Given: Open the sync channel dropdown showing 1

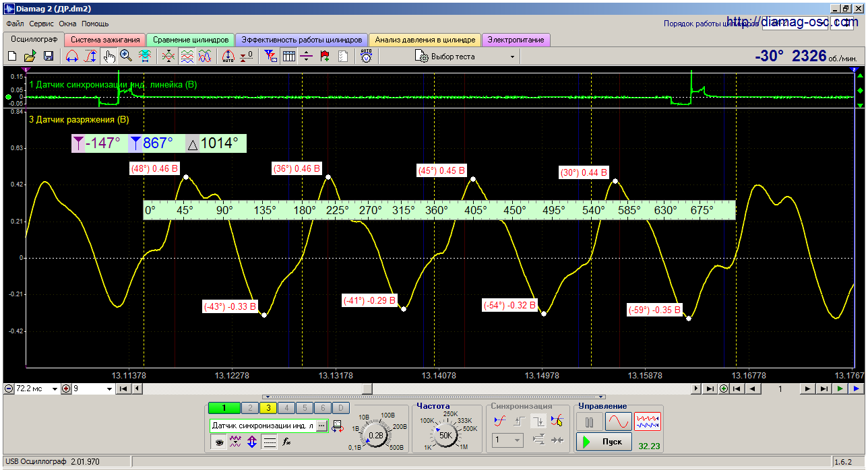Looking at the screenshot, I should pyautogui.click(x=507, y=440).
